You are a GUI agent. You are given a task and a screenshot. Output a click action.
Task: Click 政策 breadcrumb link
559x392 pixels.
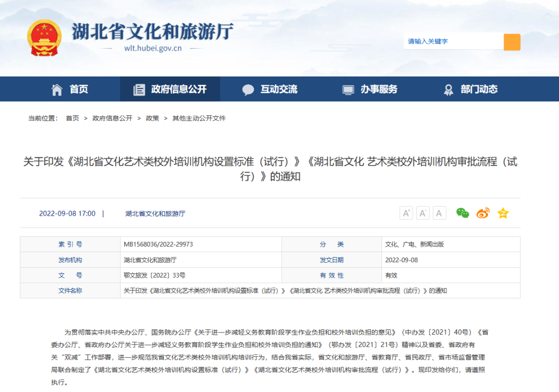point(152,118)
